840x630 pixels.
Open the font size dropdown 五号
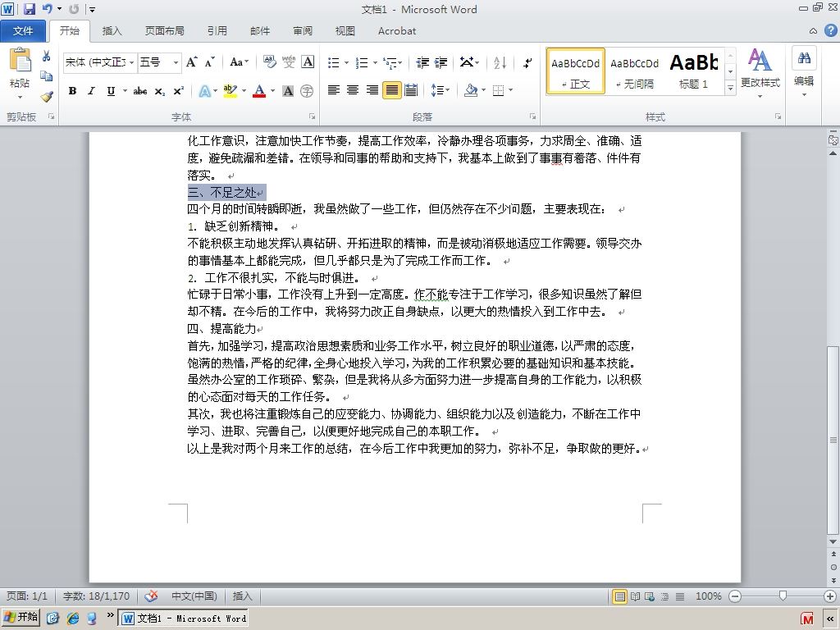pyautogui.click(x=160, y=62)
